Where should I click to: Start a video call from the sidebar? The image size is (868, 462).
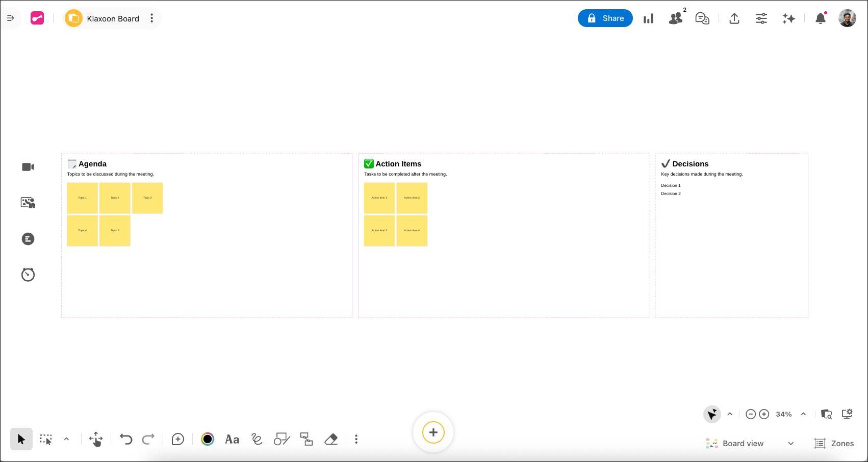(28, 166)
